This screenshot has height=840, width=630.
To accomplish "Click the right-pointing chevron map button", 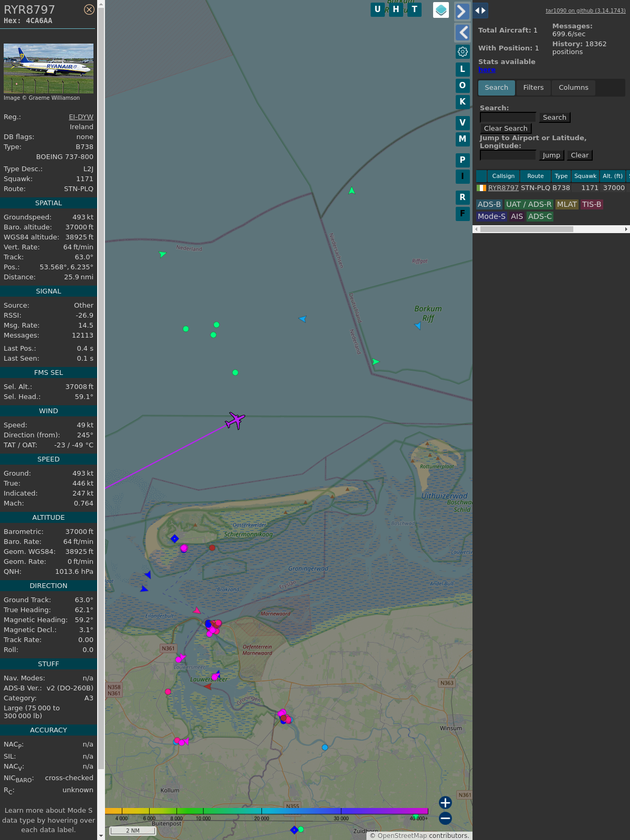I will (x=462, y=12).
